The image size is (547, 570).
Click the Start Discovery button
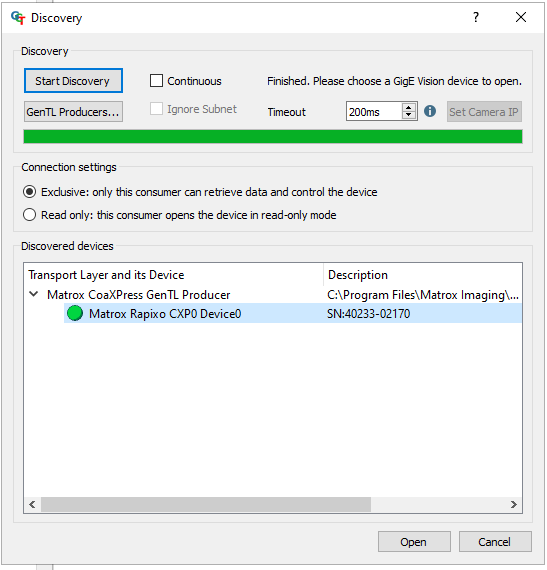(x=73, y=81)
